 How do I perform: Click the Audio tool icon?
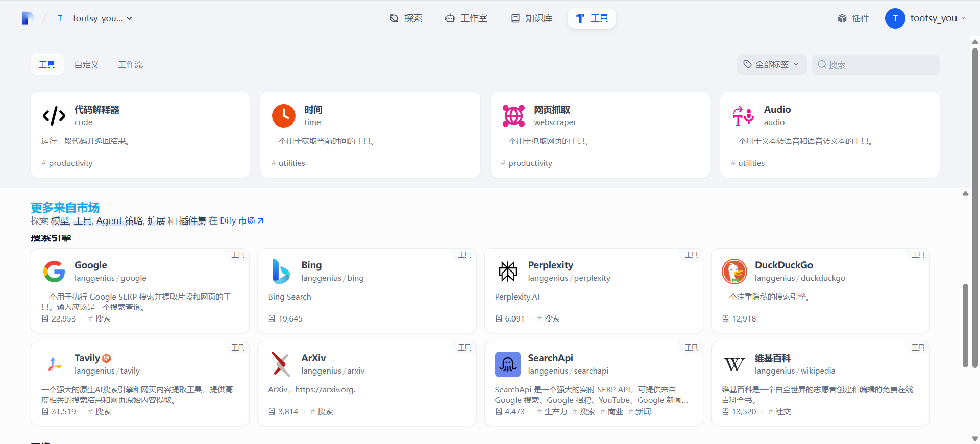click(x=743, y=116)
